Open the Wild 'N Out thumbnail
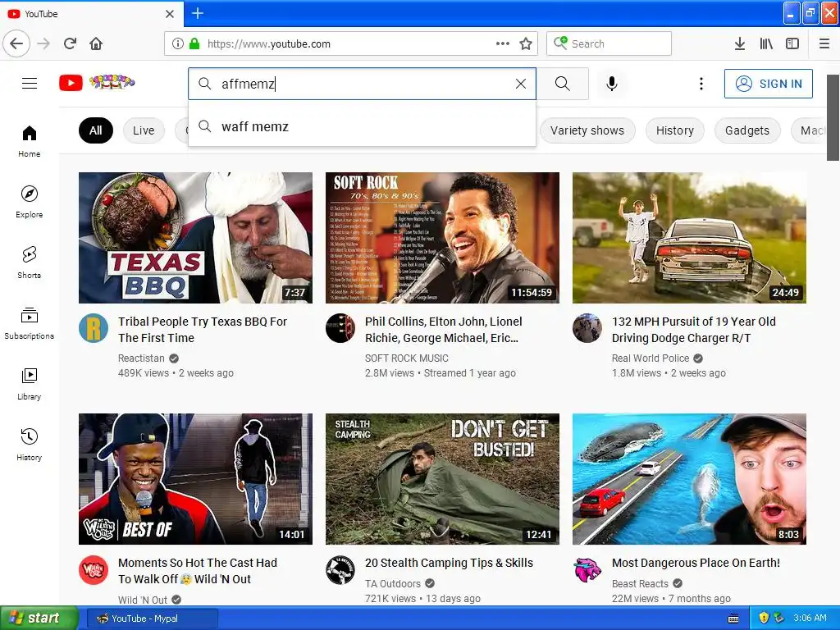840x630 pixels. [195, 479]
